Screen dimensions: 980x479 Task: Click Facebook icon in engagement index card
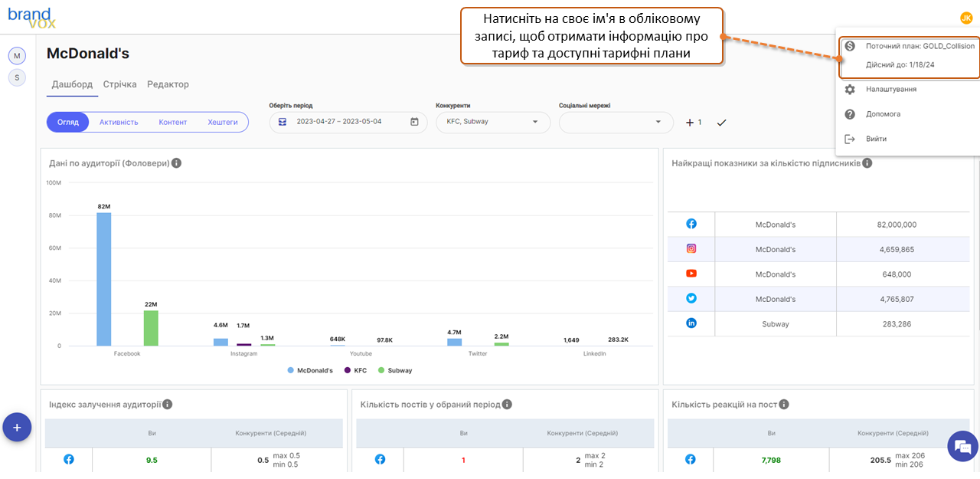pos(68,459)
